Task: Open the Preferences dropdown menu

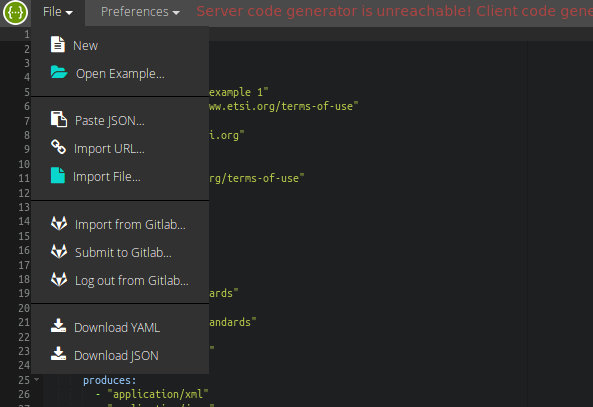Action: pos(140,12)
